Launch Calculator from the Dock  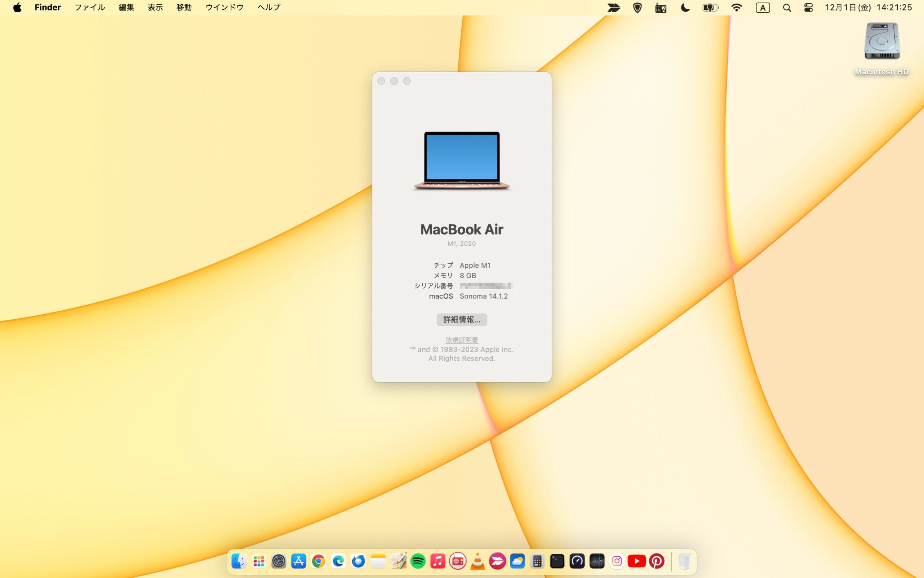(x=537, y=561)
